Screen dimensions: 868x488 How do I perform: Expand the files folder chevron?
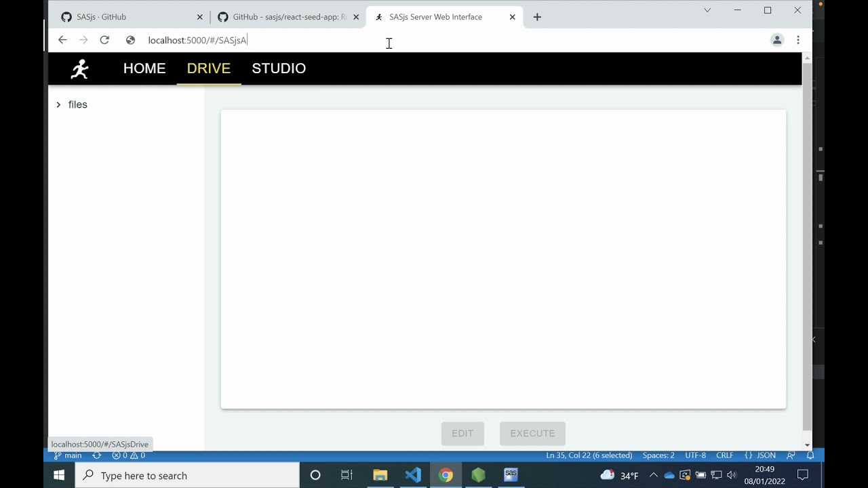tap(58, 104)
